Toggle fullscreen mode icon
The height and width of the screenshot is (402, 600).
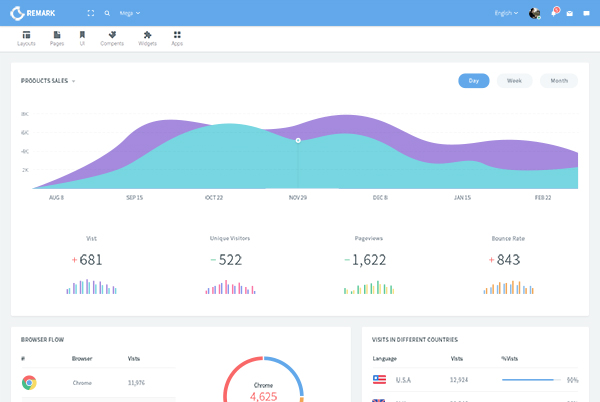[x=91, y=13]
